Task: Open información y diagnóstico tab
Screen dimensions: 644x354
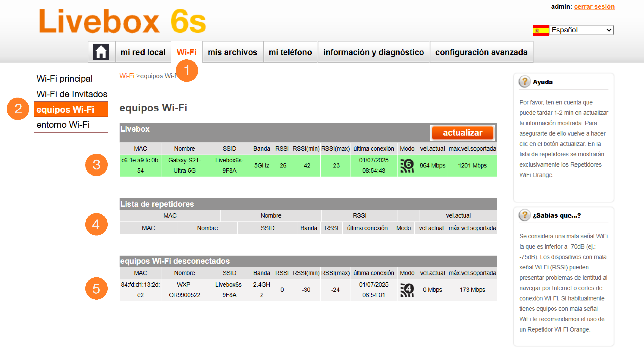Action: 373,52
